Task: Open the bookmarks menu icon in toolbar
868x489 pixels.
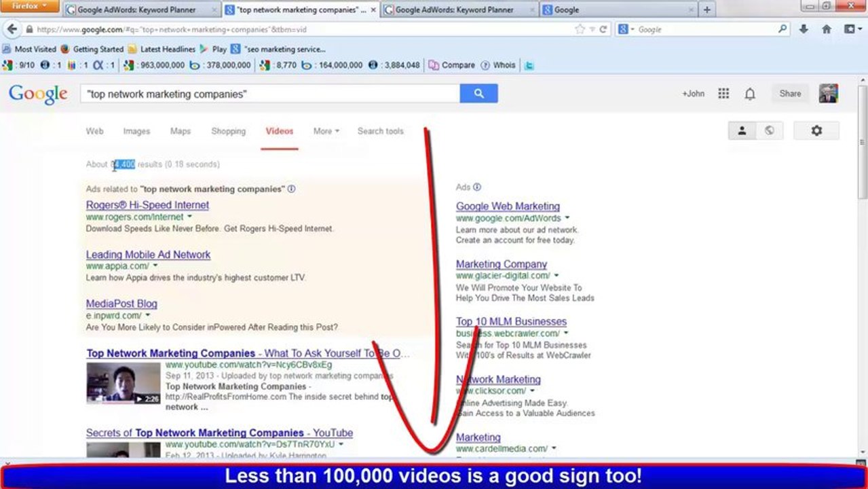Action: point(852,29)
